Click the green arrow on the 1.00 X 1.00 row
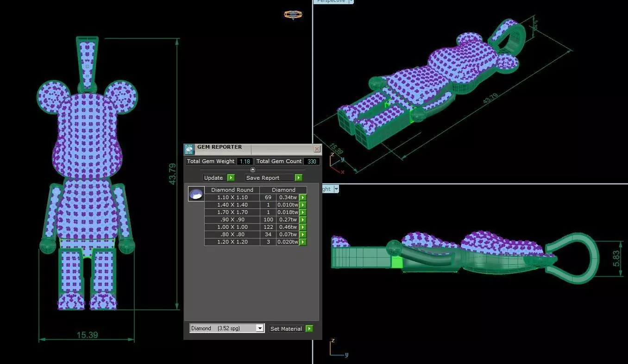628x364 pixels. (303, 227)
